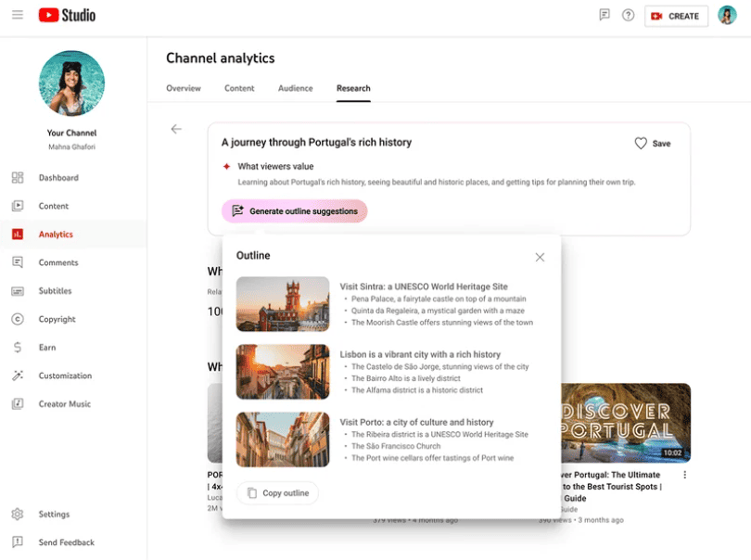
Task: Open the Dashboard sidebar item
Action: pyautogui.click(x=58, y=178)
